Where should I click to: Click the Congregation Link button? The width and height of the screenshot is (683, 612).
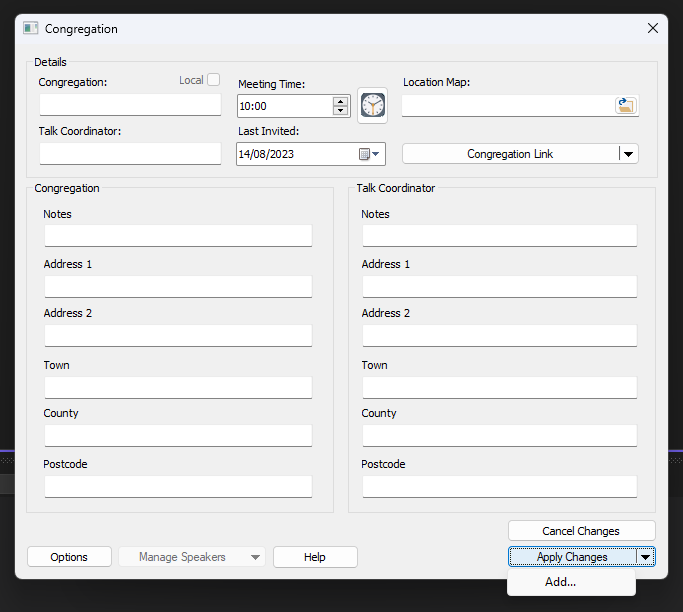click(510, 154)
